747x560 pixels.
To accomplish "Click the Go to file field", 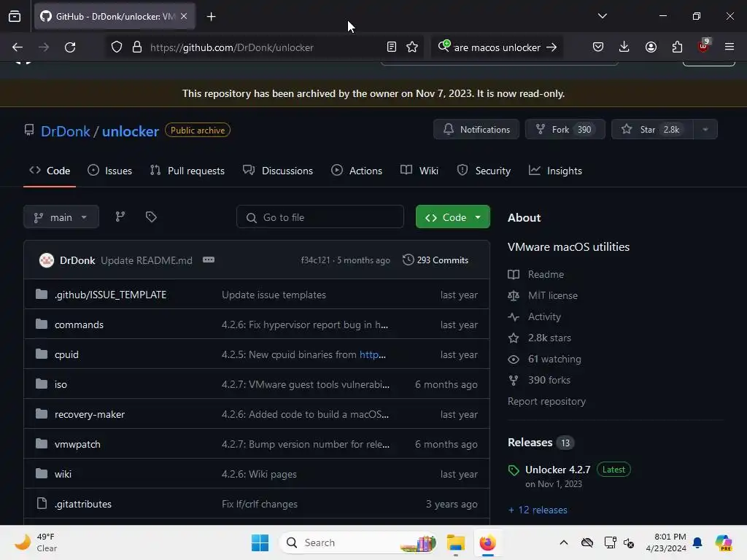I will click(x=320, y=217).
